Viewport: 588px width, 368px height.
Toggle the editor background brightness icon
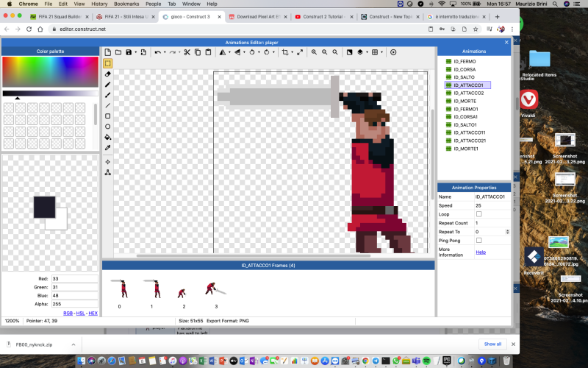click(350, 52)
